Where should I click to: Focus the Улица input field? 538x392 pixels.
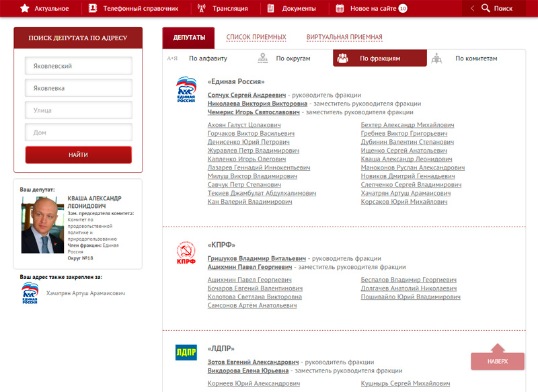79,110
